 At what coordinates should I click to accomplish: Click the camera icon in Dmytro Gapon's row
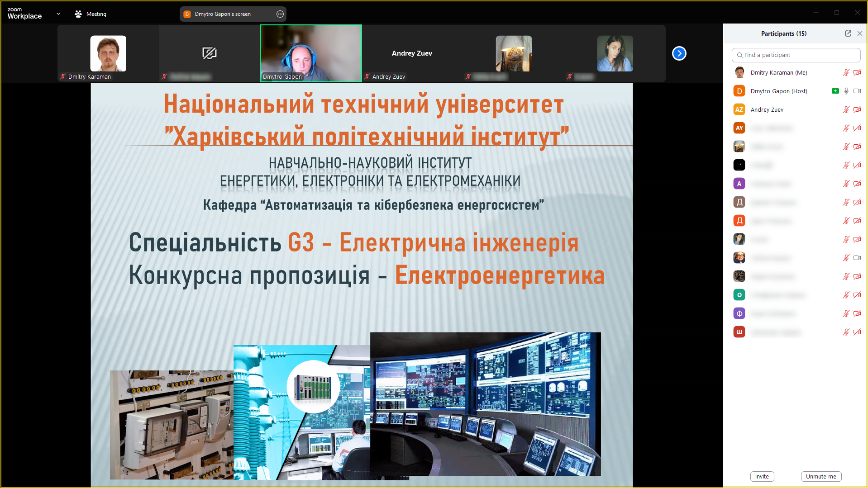(857, 91)
